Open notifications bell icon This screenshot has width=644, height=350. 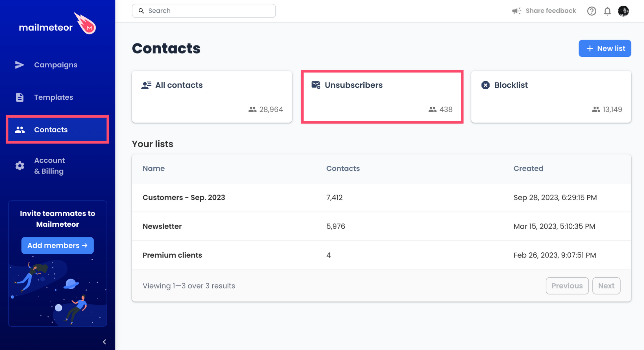tap(608, 11)
